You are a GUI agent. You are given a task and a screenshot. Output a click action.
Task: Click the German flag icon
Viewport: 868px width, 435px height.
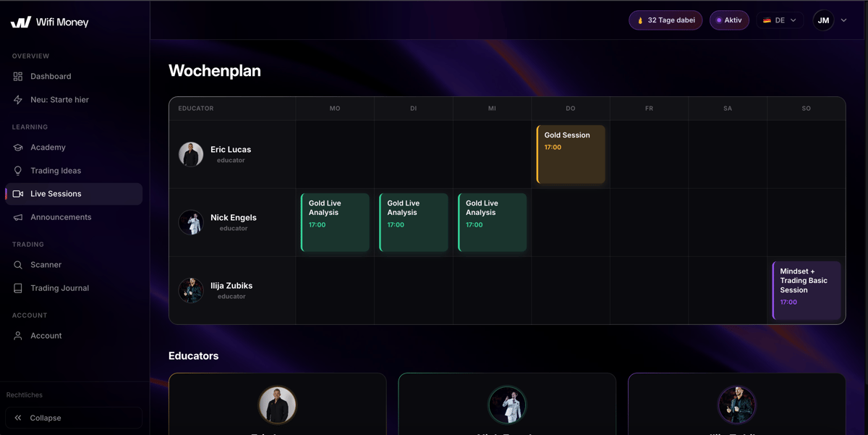pos(767,20)
